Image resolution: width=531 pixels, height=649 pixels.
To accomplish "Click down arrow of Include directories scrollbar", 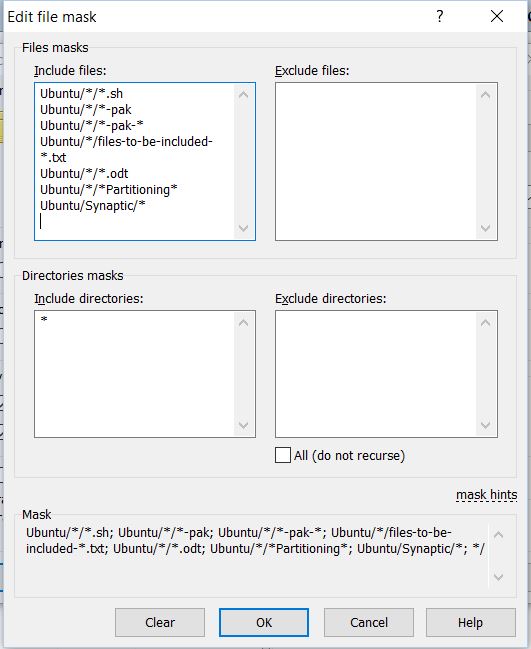I will pyautogui.click(x=243, y=425).
